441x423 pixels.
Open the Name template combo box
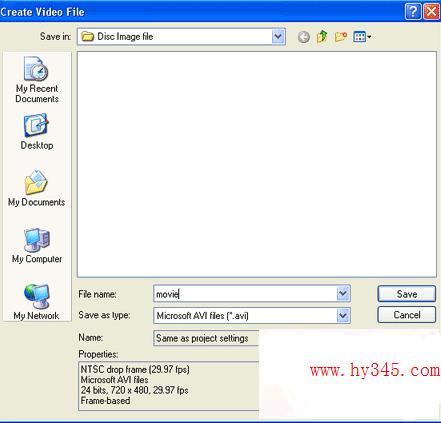click(206, 338)
